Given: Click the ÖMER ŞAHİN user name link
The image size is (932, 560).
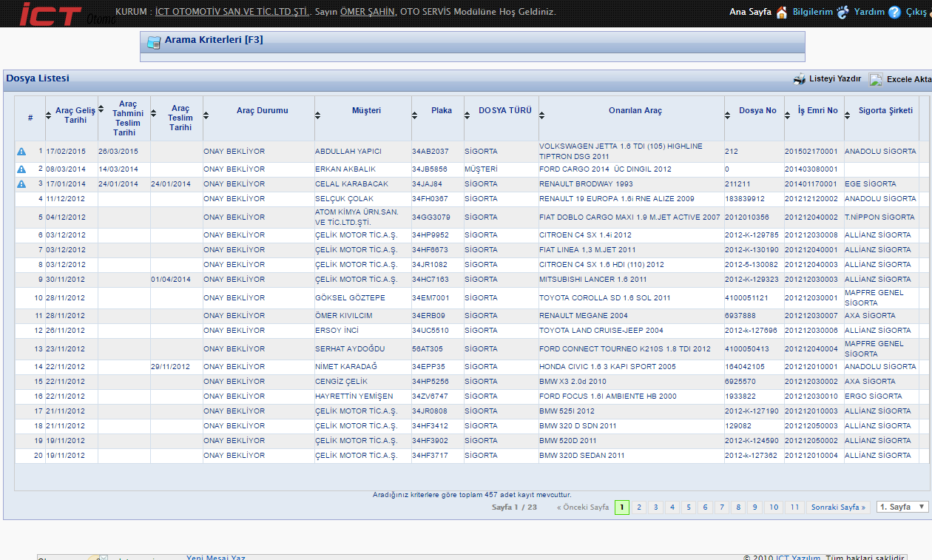Looking at the screenshot, I should pos(368,13).
